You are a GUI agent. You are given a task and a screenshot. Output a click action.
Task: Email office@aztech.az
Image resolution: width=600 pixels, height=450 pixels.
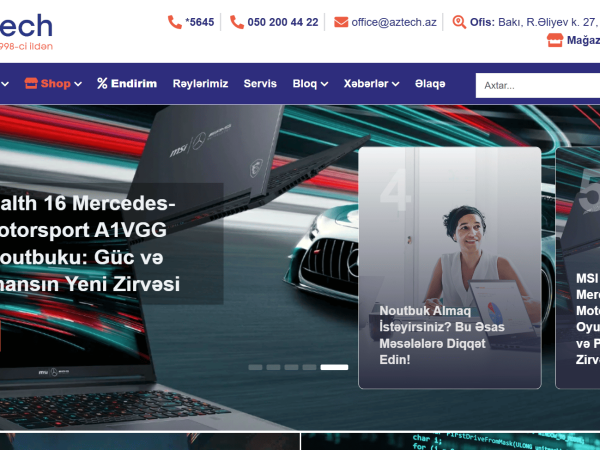pos(394,22)
